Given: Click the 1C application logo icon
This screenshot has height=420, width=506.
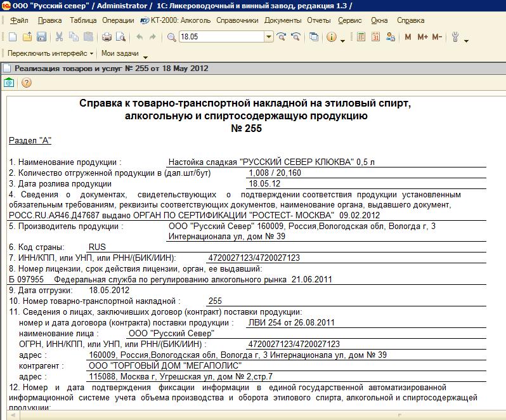Looking at the screenshot, I should coord(6,6).
